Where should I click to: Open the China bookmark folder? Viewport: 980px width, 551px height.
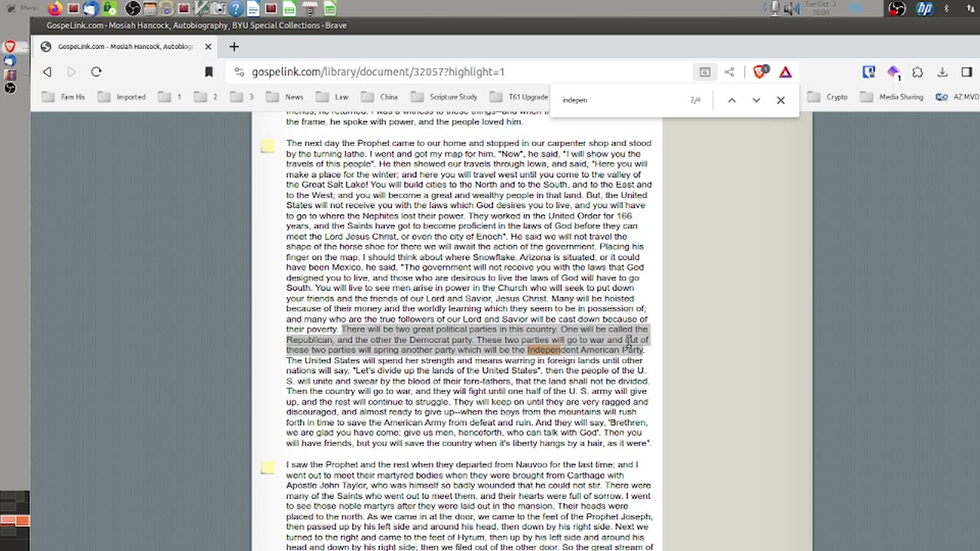point(380,97)
